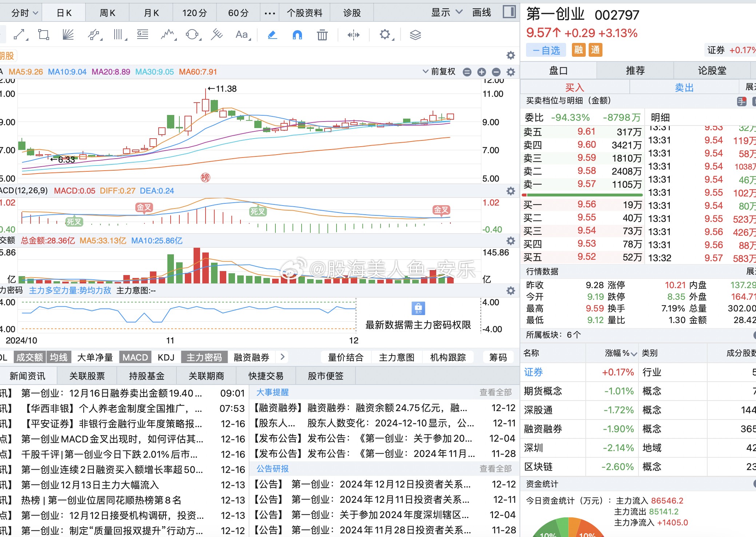Click the order detail list icon
756x537 pixels.
point(742,102)
